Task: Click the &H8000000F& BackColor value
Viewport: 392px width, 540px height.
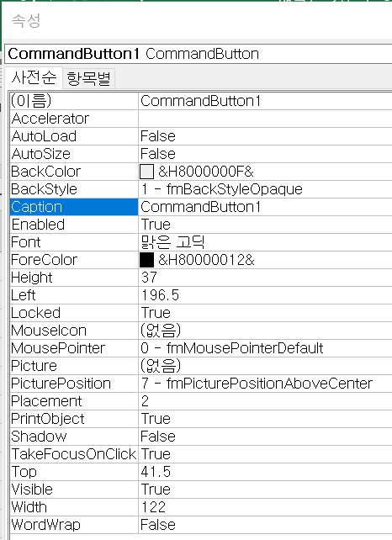Action: pos(206,172)
